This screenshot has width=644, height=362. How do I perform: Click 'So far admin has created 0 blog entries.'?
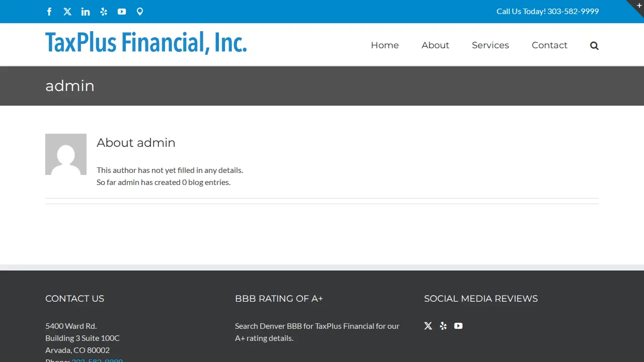click(164, 182)
